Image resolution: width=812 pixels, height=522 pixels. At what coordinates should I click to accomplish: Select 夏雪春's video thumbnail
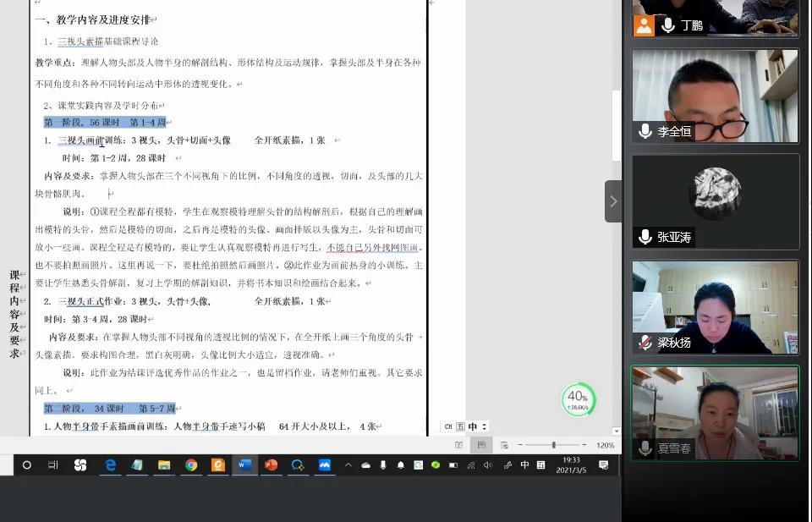715,413
